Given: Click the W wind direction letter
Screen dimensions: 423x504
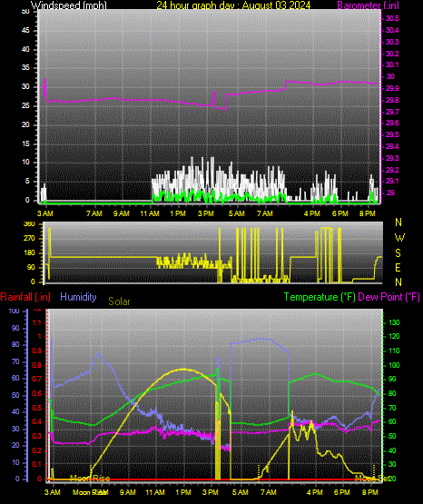Looking at the screenshot, I should click(399, 238).
